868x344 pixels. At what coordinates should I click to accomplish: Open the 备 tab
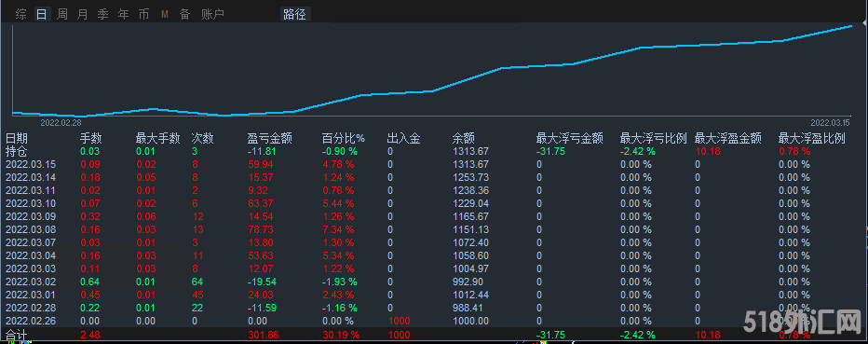184,14
